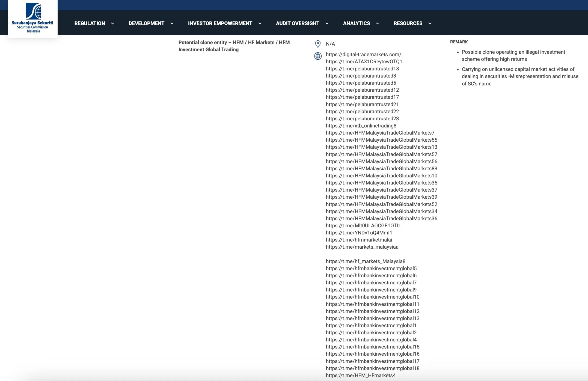Select the hfmbankinvestmentglobal13 URL
Image resolution: width=588 pixels, height=381 pixels.
click(373, 319)
